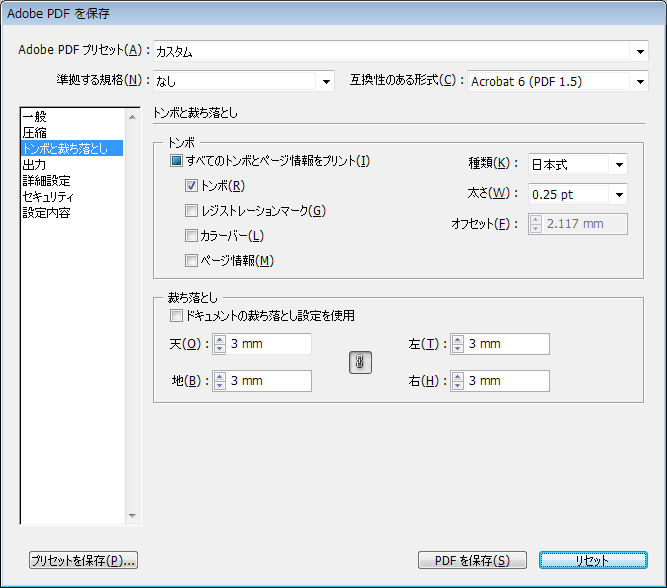Enable レジストレーションマーク(G) checkbox

coord(191,211)
